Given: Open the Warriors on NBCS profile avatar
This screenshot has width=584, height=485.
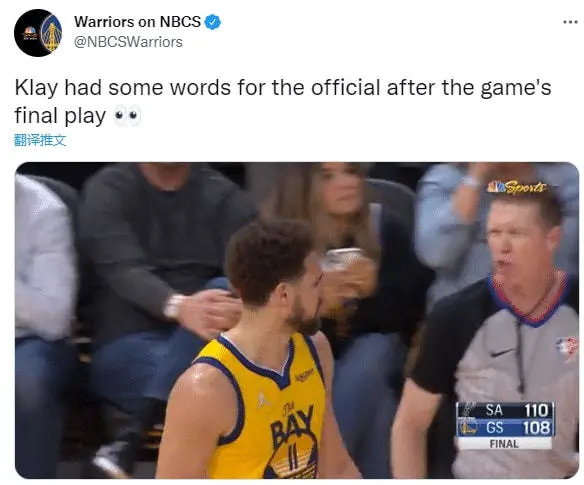Looking at the screenshot, I should pyautogui.click(x=38, y=33).
